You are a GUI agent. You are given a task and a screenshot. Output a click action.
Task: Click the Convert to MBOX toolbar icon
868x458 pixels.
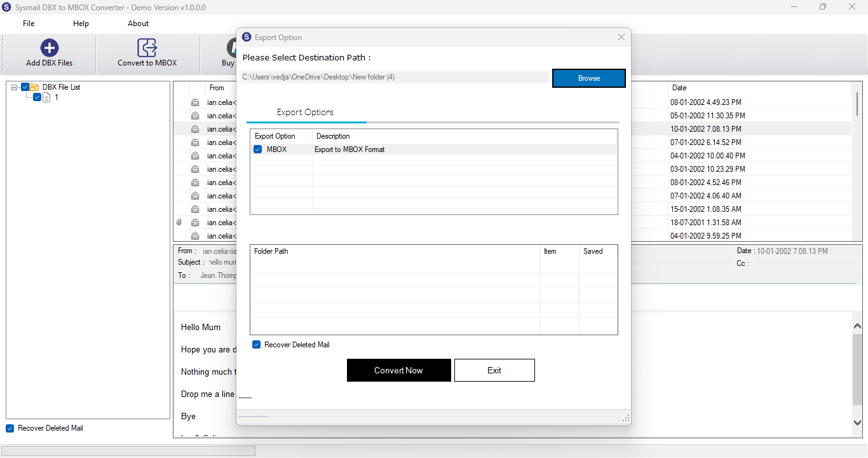[147, 48]
